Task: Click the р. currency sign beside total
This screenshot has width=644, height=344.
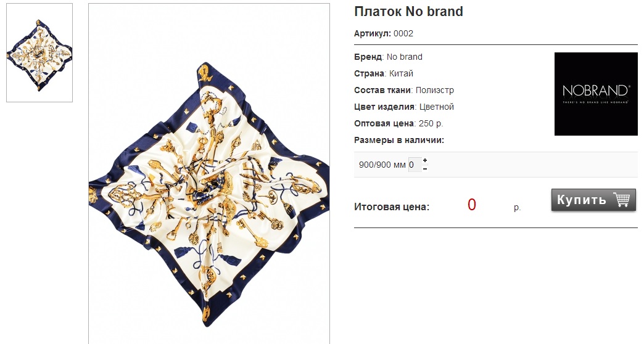Action: 517,208
